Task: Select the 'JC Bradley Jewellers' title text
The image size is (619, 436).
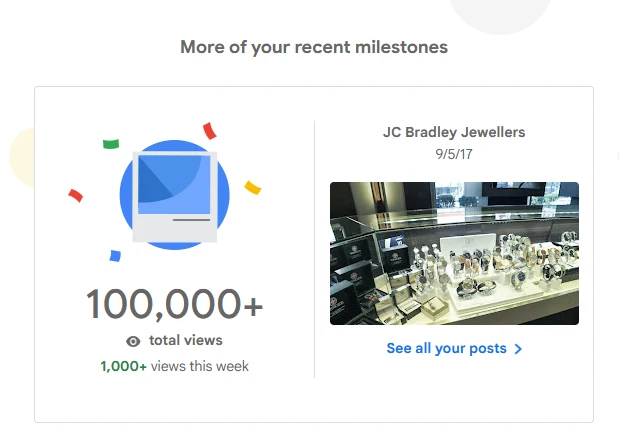Action: tap(454, 132)
